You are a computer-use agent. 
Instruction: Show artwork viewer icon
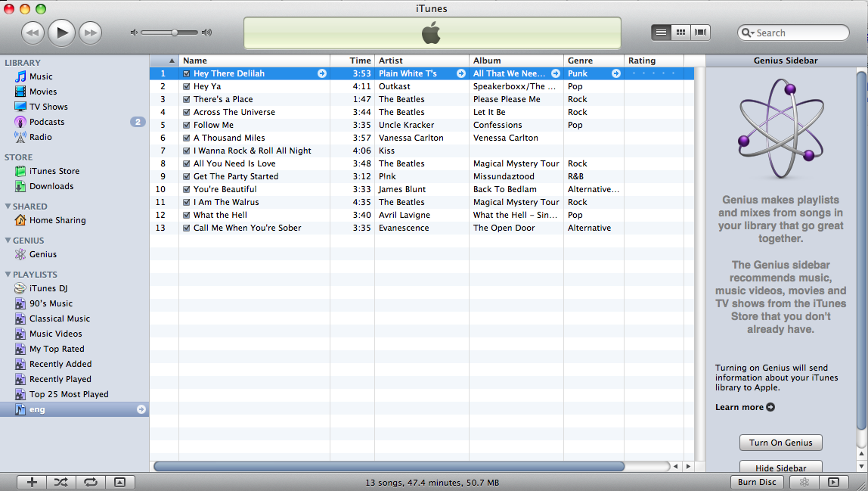pos(119,482)
